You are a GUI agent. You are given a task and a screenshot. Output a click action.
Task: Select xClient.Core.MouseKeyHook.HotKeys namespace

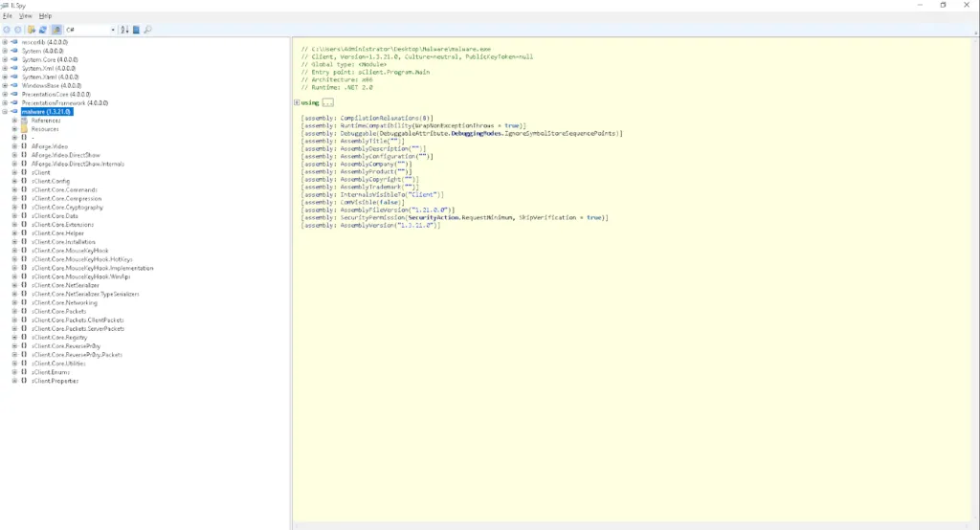pyautogui.click(x=82, y=259)
